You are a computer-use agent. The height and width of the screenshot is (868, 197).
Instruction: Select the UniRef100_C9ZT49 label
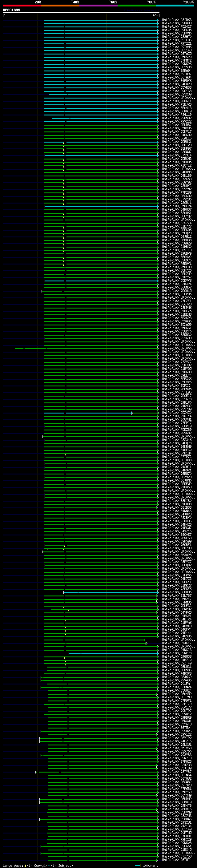(x=177, y=664)
